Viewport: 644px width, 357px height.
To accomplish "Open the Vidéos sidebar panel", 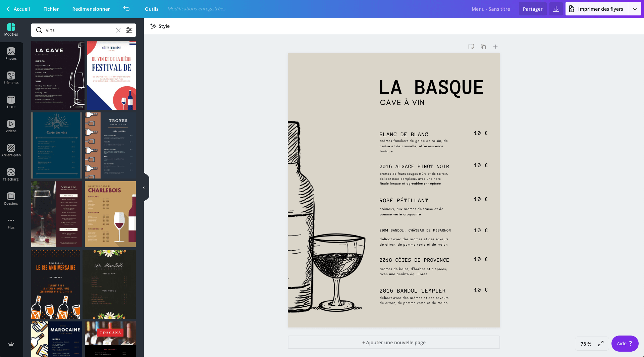I will [11, 126].
